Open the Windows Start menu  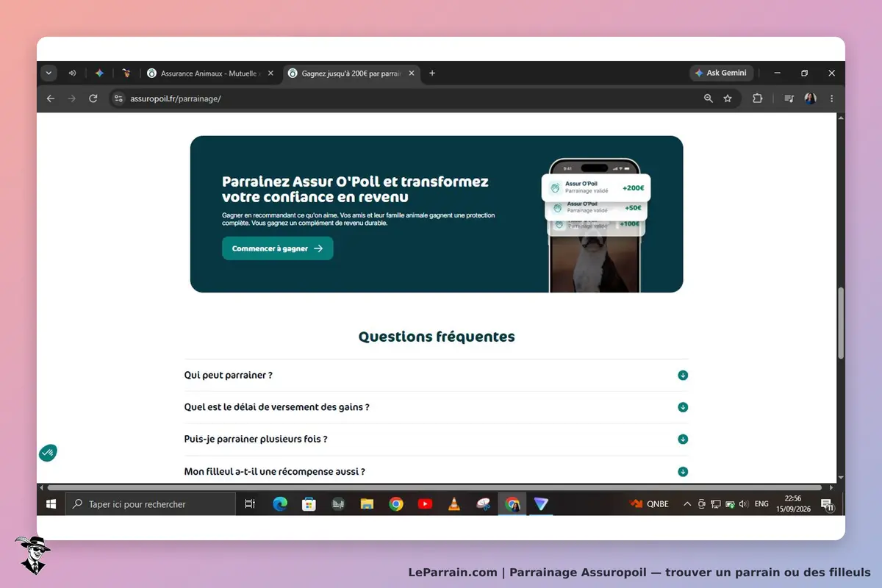pyautogui.click(x=51, y=504)
